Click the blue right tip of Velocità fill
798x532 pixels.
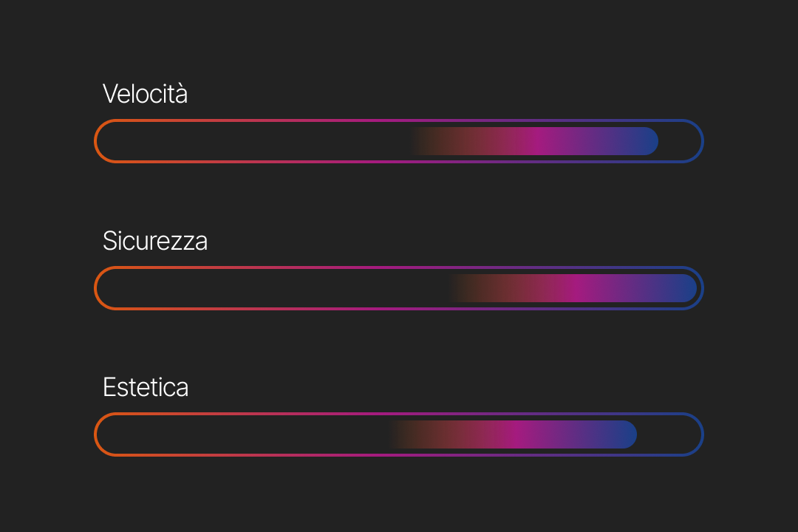[x=647, y=141]
